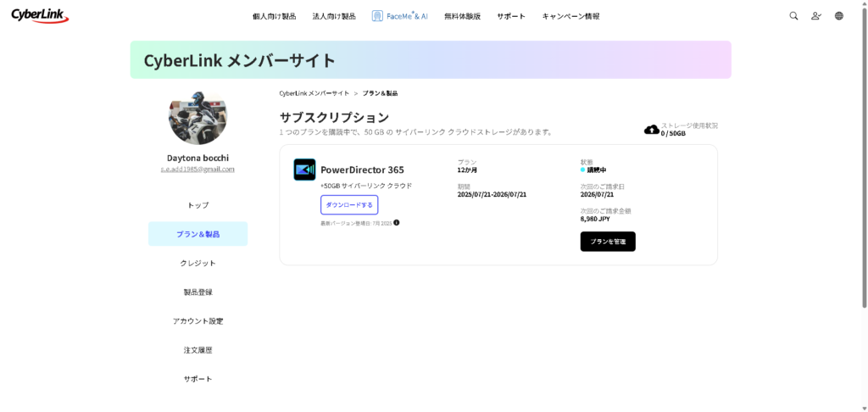This screenshot has width=868, height=412.
Task: Click the cloud storage usage icon
Action: pos(651,130)
